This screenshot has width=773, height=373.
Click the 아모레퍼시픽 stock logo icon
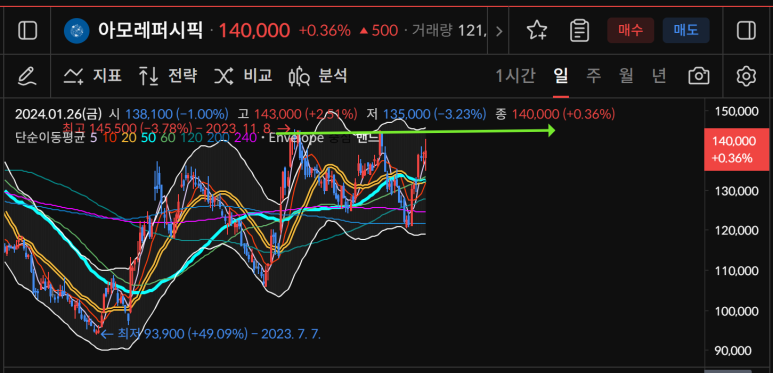coord(76,31)
